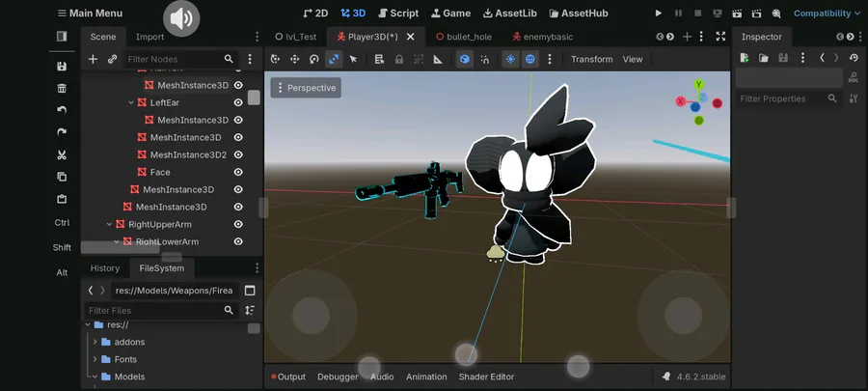This screenshot has width=868, height=391.
Task: Load a resource folder icon in Inspector
Action: pos(764,58)
